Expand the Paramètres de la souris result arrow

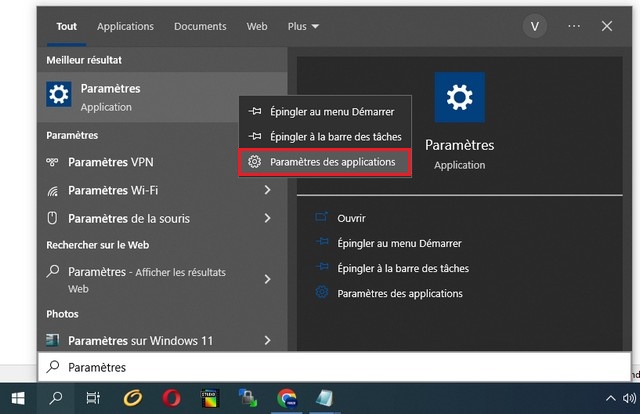267,218
